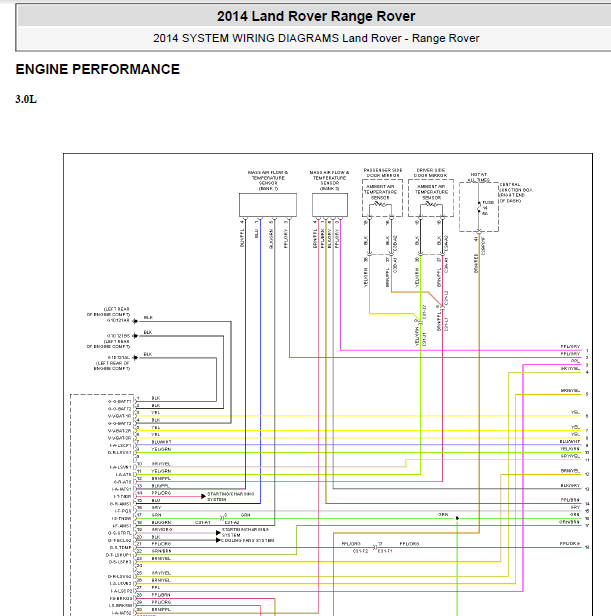Click the Hot At All Times label
This screenshot has width=611, height=616.
point(479,177)
